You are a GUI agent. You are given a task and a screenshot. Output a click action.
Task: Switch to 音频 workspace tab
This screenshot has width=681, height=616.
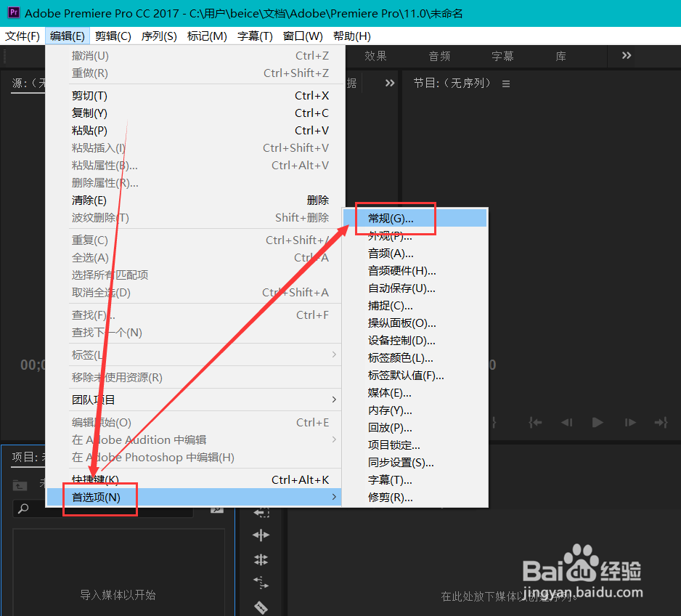click(x=439, y=56)
